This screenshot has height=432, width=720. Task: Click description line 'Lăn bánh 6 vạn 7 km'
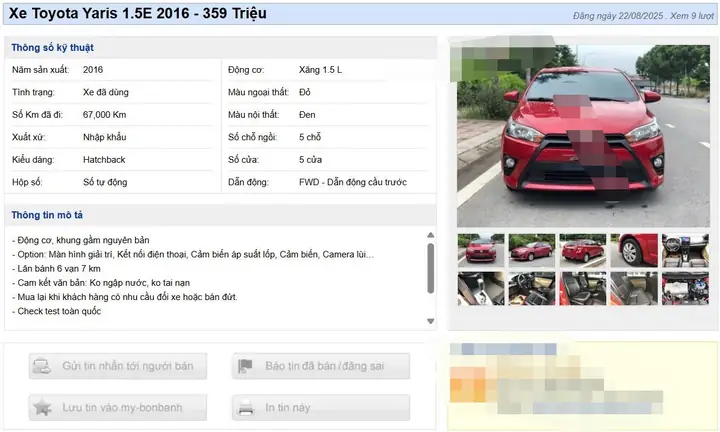56,269
